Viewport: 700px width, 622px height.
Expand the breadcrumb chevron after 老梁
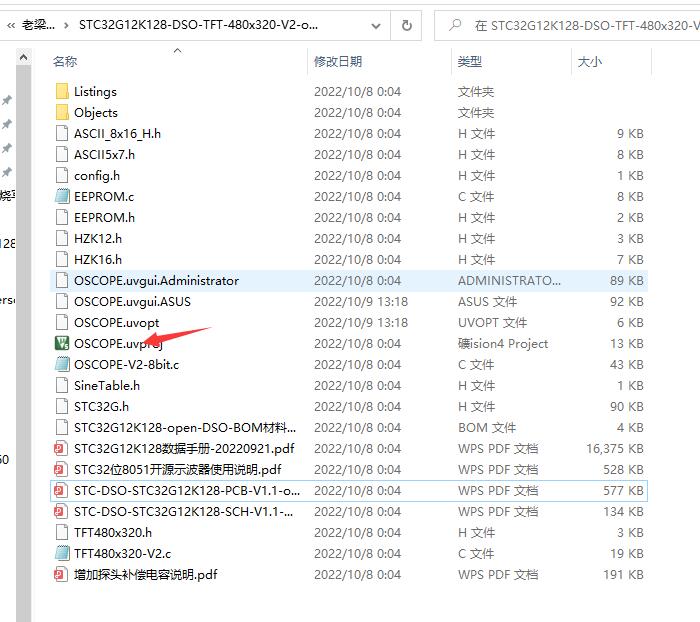(x=67, y=25)
